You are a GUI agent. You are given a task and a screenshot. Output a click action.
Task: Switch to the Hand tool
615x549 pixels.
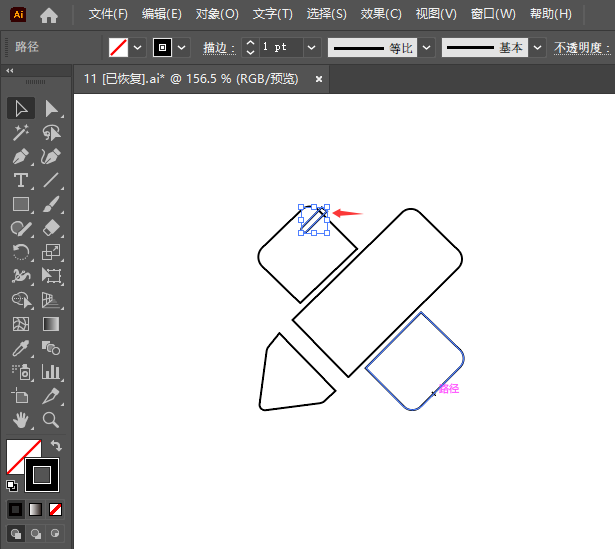click(21, 420)
